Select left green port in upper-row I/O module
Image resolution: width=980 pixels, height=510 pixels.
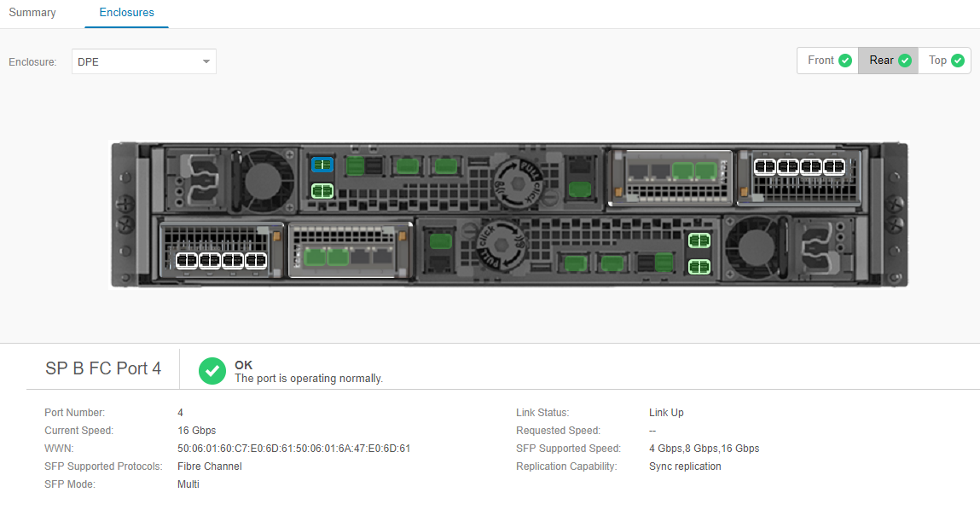(682, 171)
